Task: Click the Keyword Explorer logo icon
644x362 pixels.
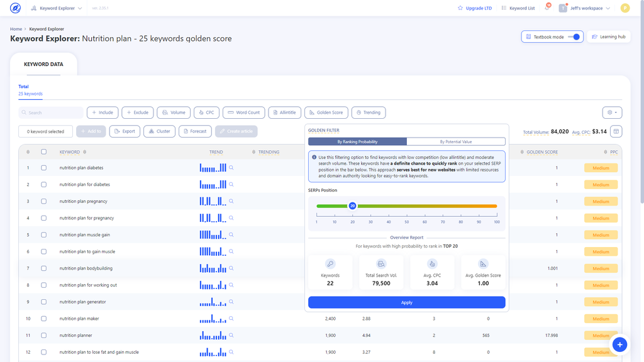Action: tap(14, 8)
